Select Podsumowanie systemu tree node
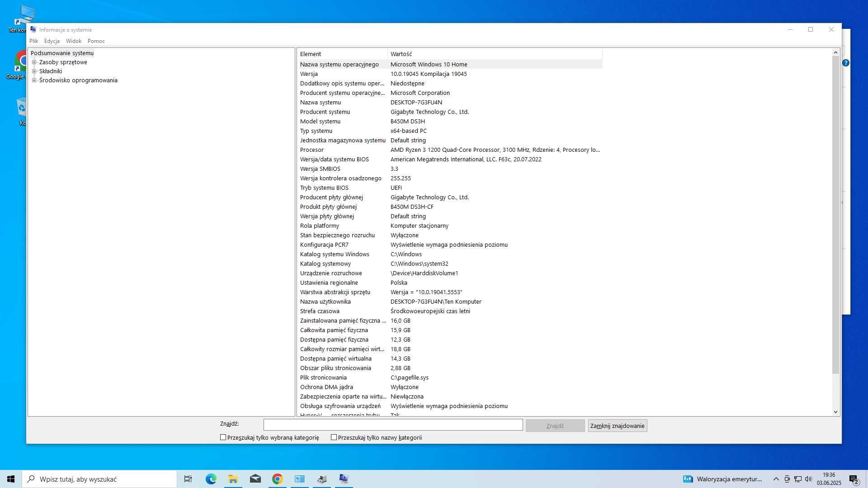The width and height of the screenshot is (868, 488). click(x=62, y=53)
